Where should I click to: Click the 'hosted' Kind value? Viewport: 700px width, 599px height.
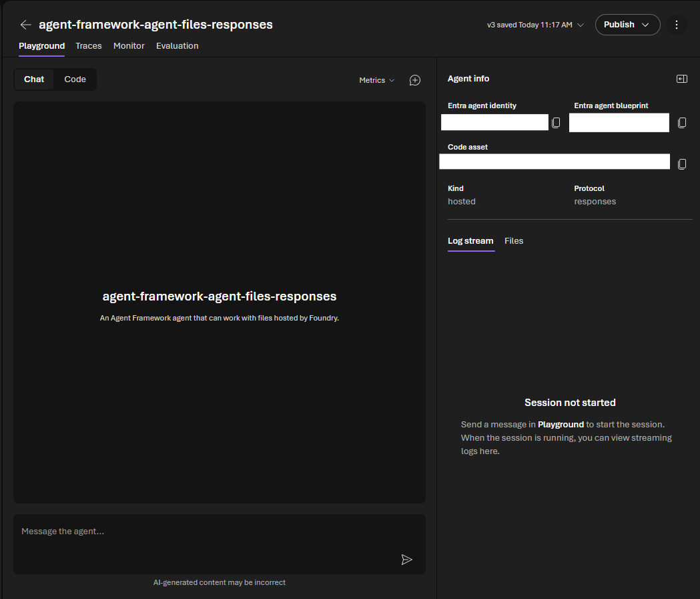pyautogui.click(x=462, y=202)
